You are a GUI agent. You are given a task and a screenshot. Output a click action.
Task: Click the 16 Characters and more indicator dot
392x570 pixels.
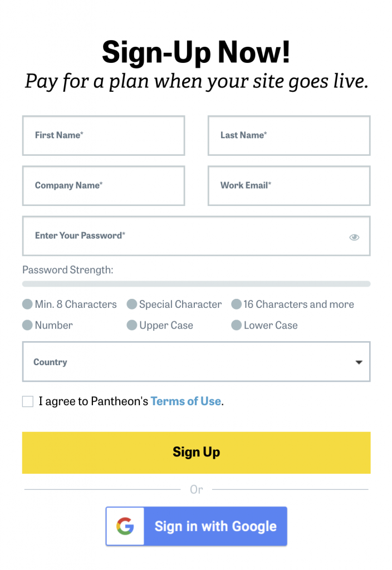click(236, 304)
